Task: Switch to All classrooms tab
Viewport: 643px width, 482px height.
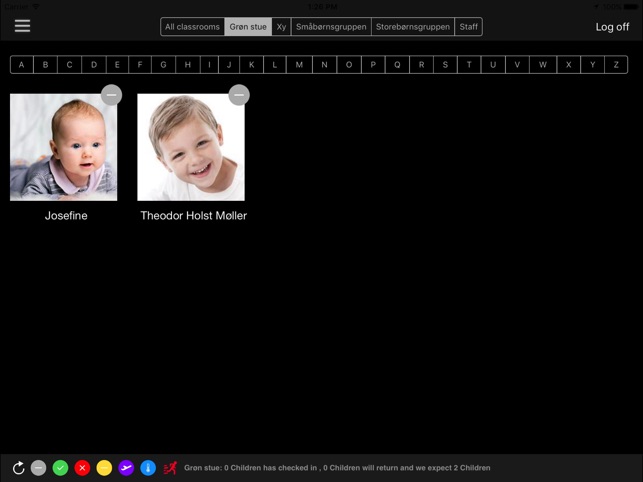Action: pos(192,27)
